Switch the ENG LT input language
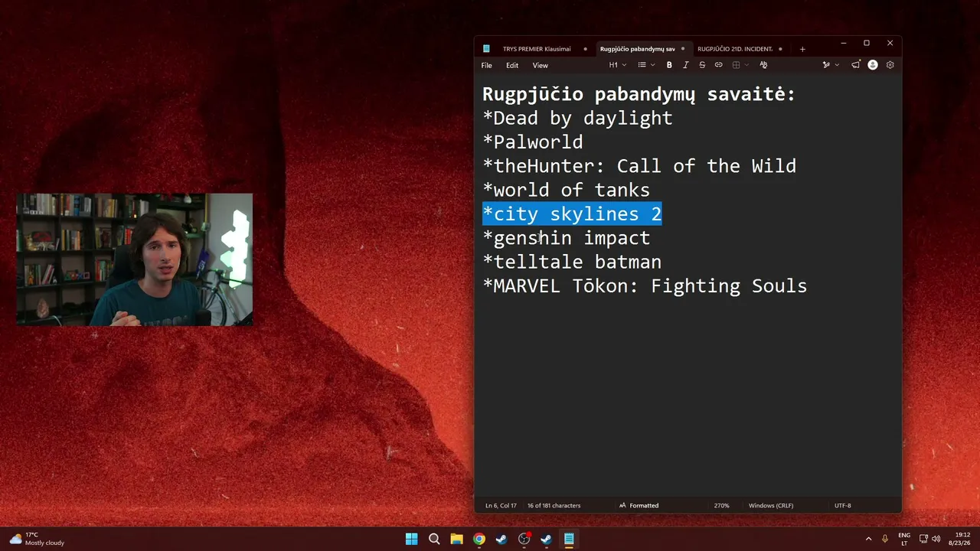The height and width of the screenshot is (551, 980). pyautogui.click(x=904, y=539)
